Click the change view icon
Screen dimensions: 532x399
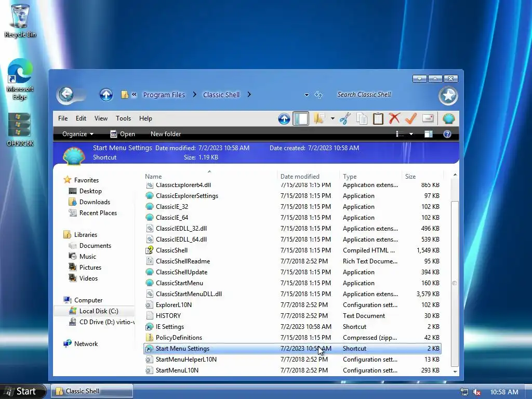tap(400, 134)
